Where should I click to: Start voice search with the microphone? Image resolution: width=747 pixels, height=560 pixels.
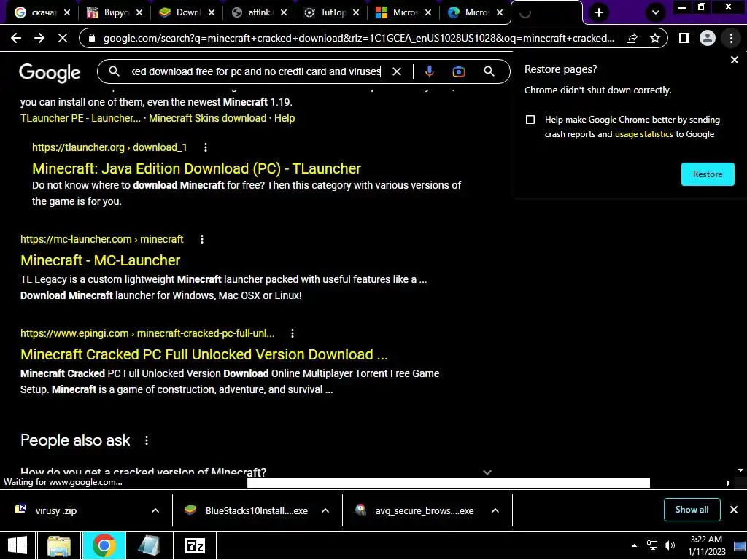pyautogui.click(x=429, y=71)
